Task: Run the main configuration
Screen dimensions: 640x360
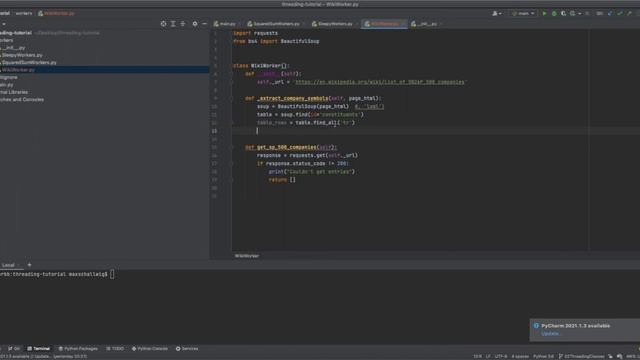Action: pos(544,13)
